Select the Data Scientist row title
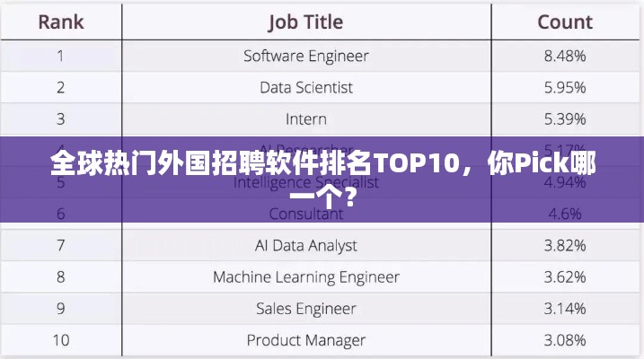Image resolution: width=644 pixels, height=359 pixels. pos(305,87)
